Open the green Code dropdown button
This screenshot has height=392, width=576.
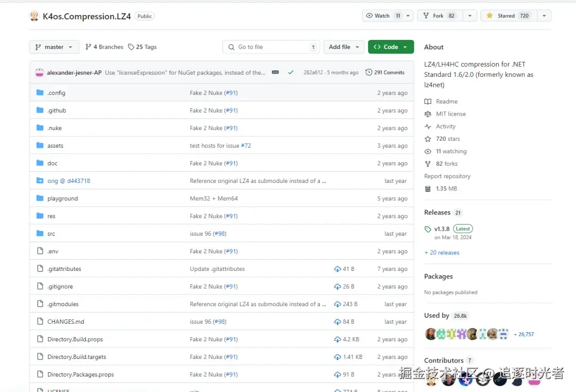pos(391,47)
